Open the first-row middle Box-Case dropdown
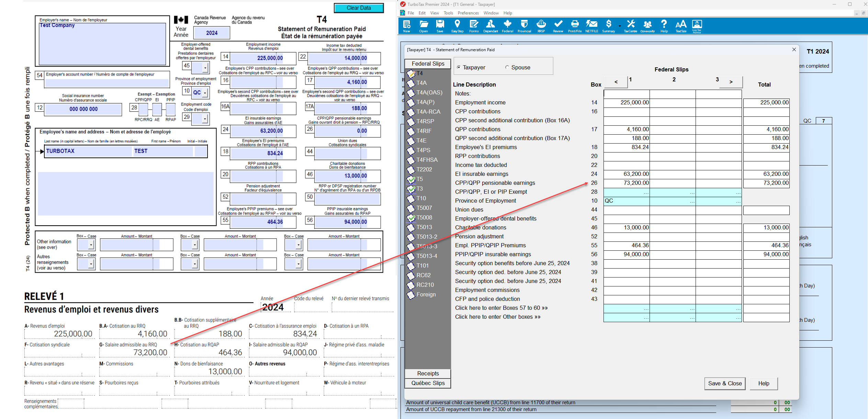Image resolution: width=868 pixels, height=419 pixels. coord(195,245)
